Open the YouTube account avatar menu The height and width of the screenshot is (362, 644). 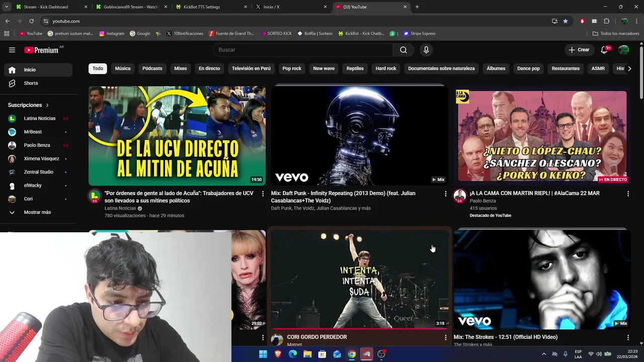pyautogui.click(x=623, y=50)
